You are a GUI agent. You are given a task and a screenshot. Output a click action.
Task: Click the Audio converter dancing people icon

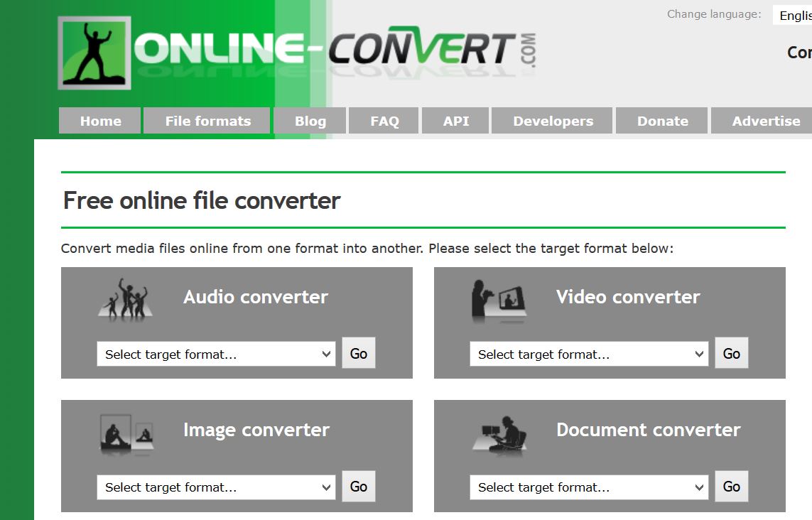[125, 299]
